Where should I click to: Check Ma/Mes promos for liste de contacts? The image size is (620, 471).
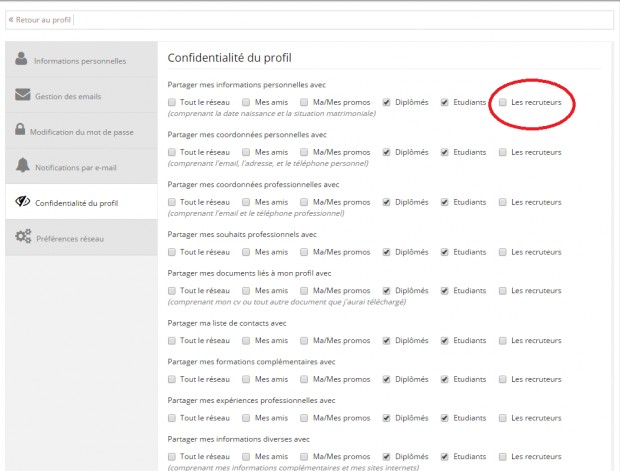(x=304, y=340)
